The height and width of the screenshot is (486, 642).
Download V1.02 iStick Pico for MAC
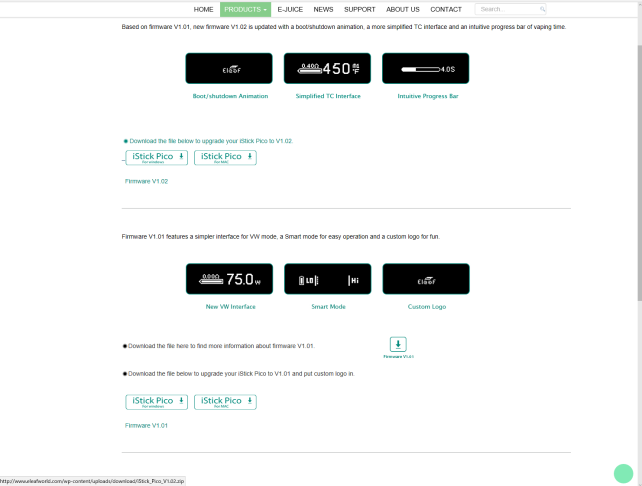[225, 158]
